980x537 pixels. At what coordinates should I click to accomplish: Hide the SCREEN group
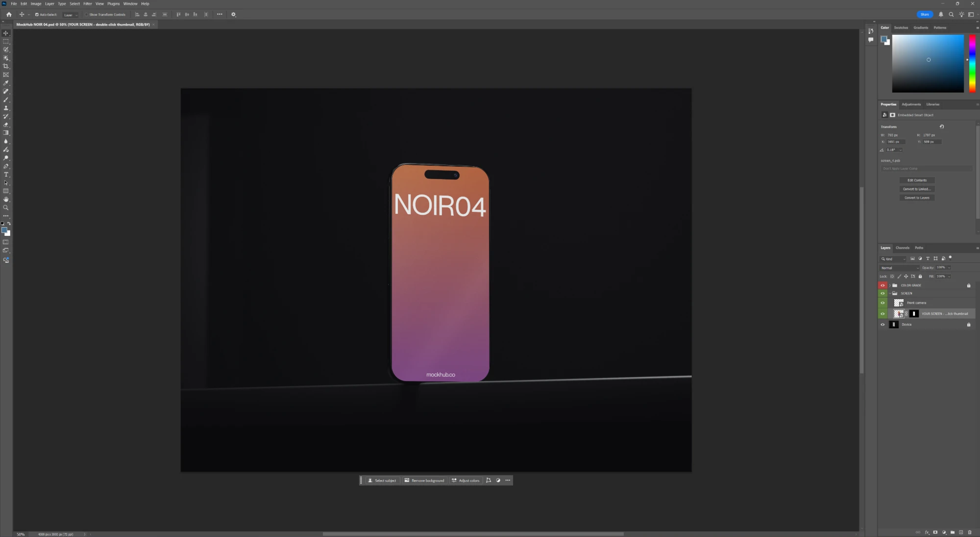(x=883, y=293)
